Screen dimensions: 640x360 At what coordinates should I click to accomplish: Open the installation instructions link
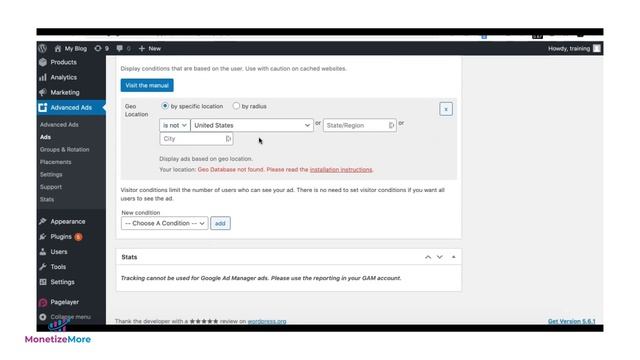point(341,169)
